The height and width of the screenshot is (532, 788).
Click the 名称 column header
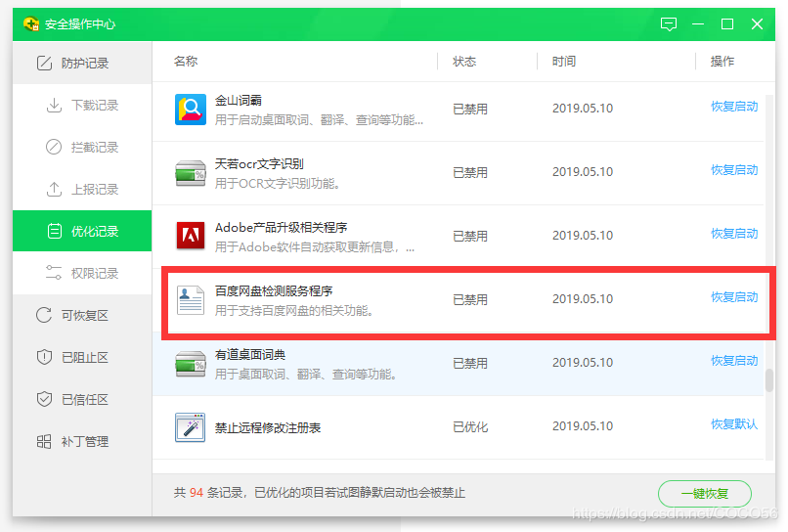tap(186, 62)
